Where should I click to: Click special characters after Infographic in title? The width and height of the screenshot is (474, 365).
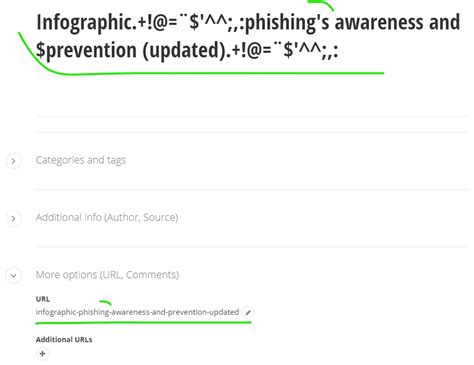[x=188, y=22]
